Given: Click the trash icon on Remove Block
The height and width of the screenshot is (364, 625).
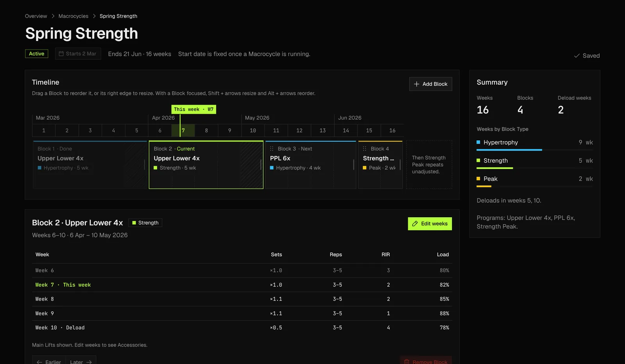Looking at the screenshot, I should (x=407, y=362).
